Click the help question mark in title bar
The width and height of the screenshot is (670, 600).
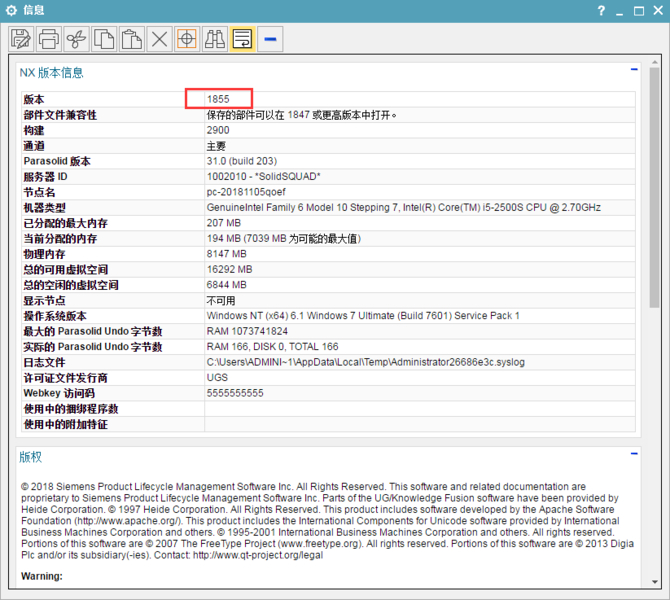[x=601, y=10]
